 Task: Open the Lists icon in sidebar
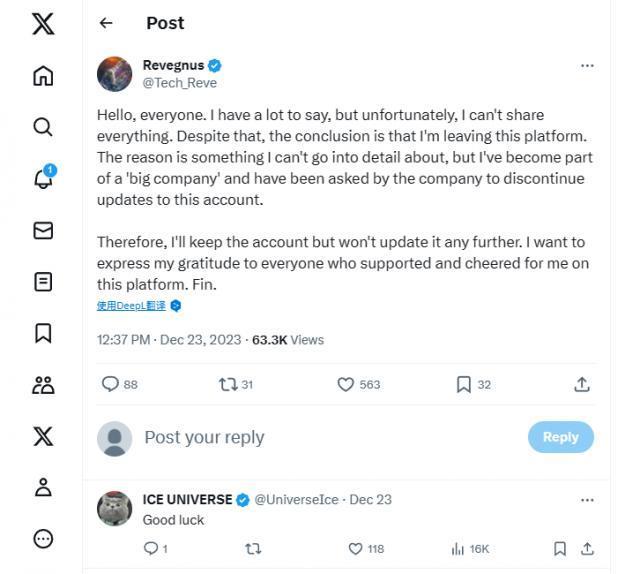[43, 282]
